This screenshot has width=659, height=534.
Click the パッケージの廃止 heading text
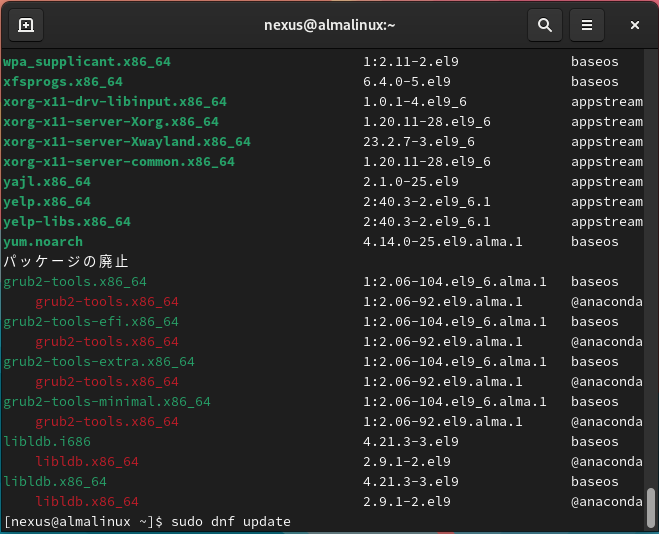click(66, 262)
